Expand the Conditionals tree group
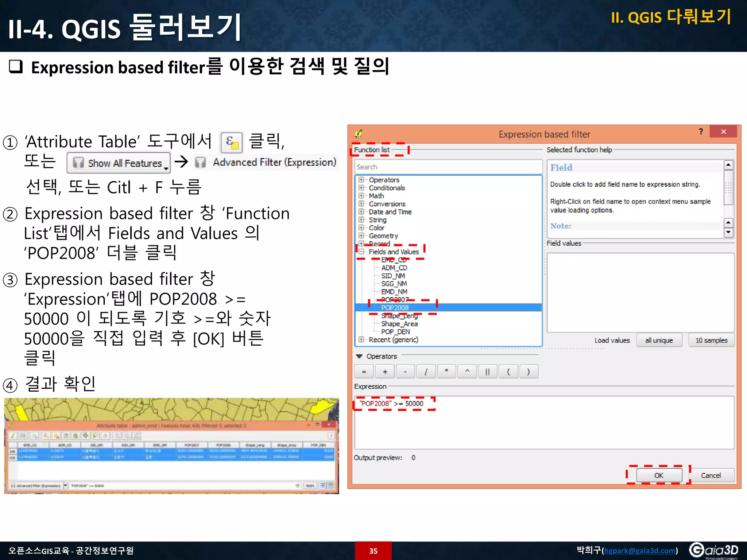 [361, 188]
